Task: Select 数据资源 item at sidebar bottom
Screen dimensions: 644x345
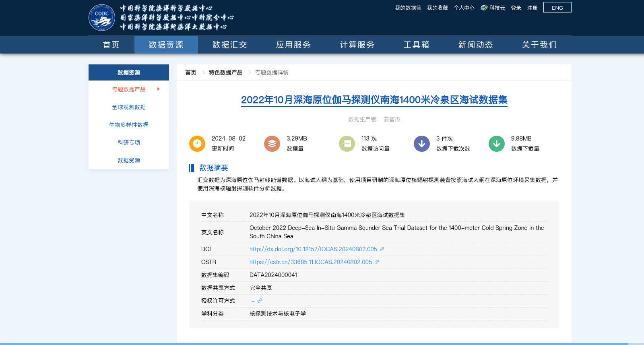Action: click(129, 160)
